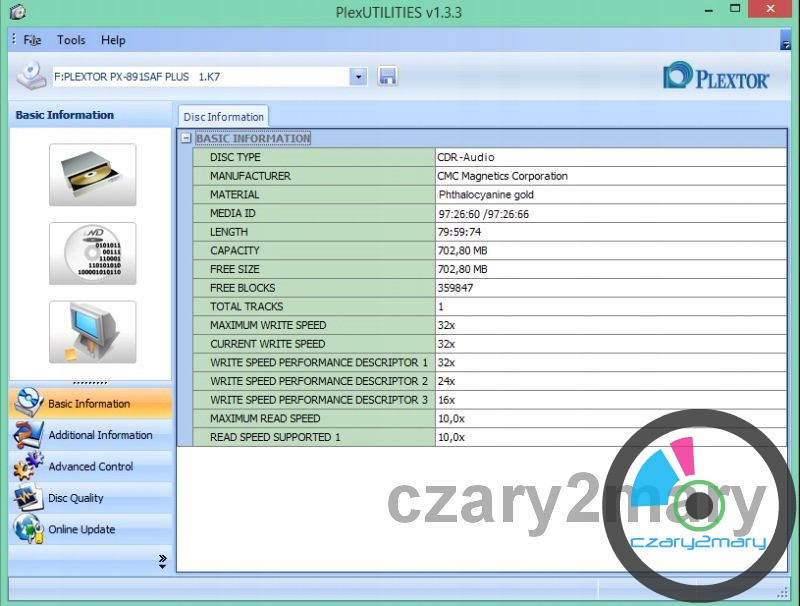Click the drive icon beside drive selector
Viewport: 800px width, 606px height.
[x=32, y=77]
